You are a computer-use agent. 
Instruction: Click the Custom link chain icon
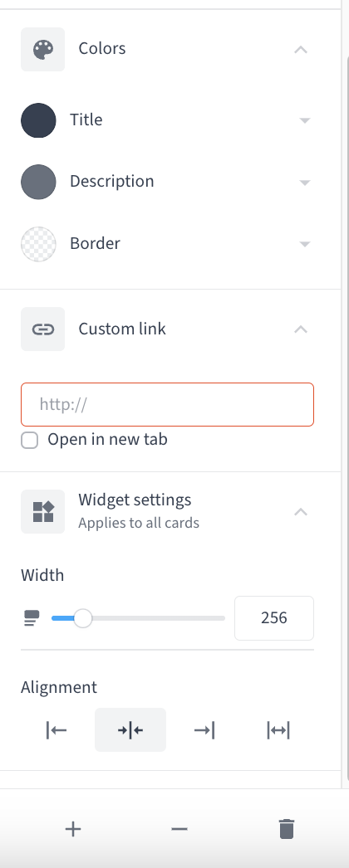[x=42, y=329]
